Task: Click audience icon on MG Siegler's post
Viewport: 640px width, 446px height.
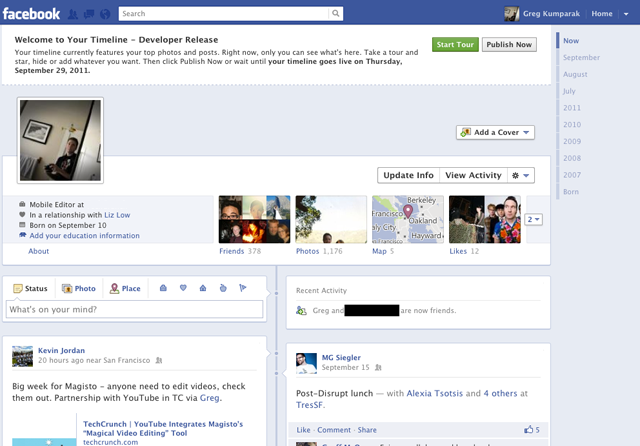Action: pos(378,367)
